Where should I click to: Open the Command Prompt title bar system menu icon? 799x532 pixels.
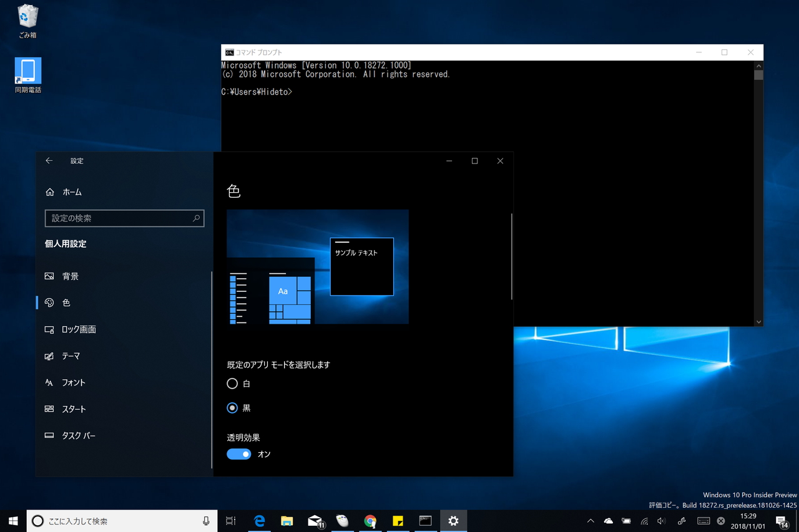(x=229, y=52)
